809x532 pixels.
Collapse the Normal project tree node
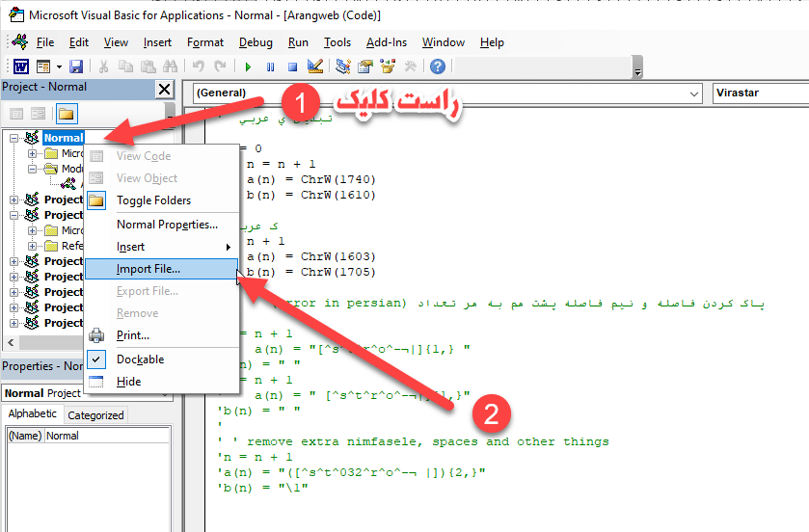click(14, 138)
